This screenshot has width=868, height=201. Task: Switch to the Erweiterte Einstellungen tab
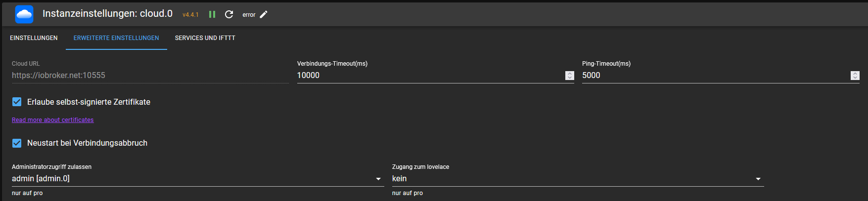116,38
